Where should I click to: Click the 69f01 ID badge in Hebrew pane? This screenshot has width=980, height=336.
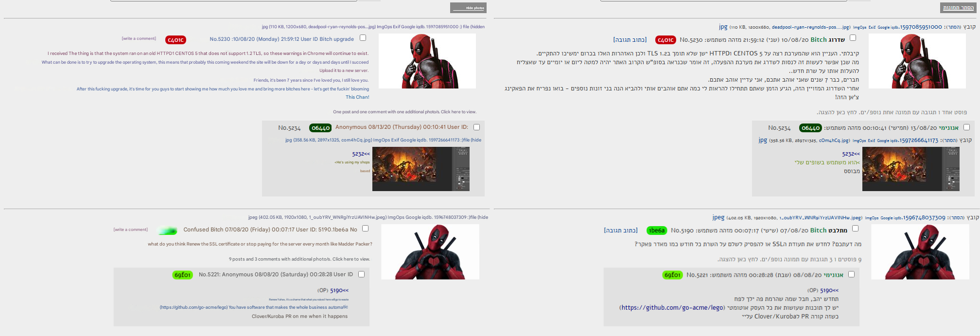click(x=673, y=275)
